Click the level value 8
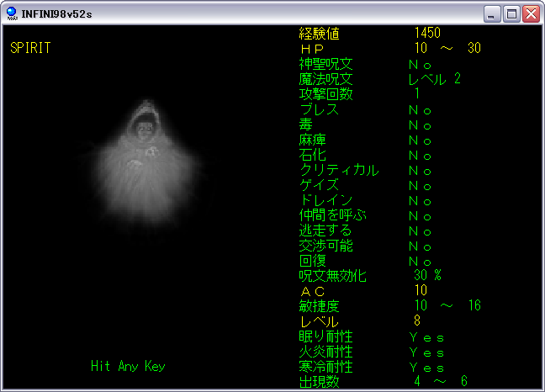The width and height of the screenshot is (545, 392). 417,320
